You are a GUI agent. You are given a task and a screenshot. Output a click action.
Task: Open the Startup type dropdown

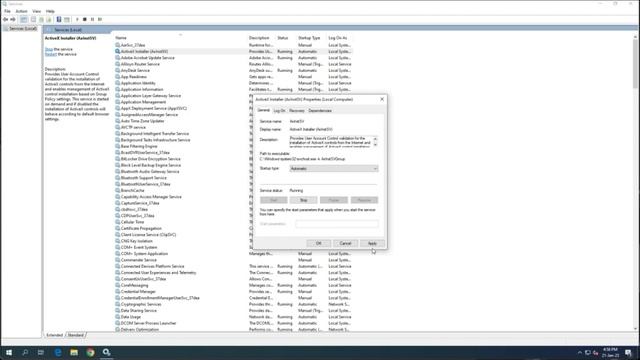coord(333,169)
